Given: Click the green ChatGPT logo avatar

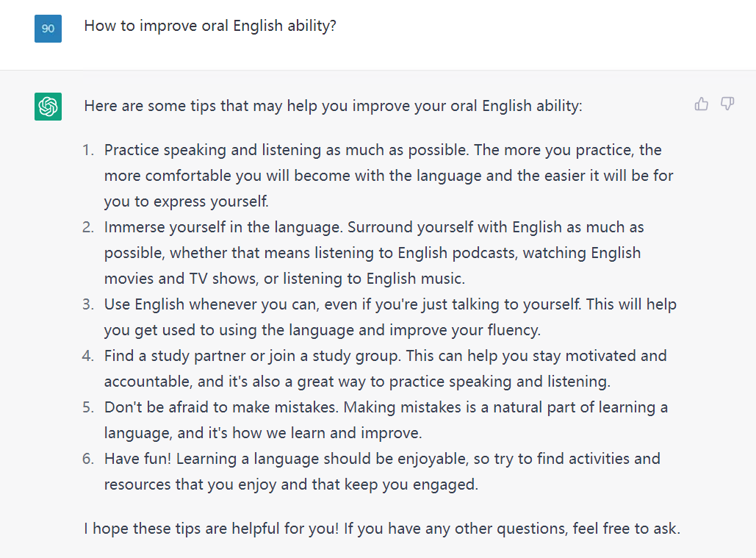Looking at the screenshot, I should [48, 106].
